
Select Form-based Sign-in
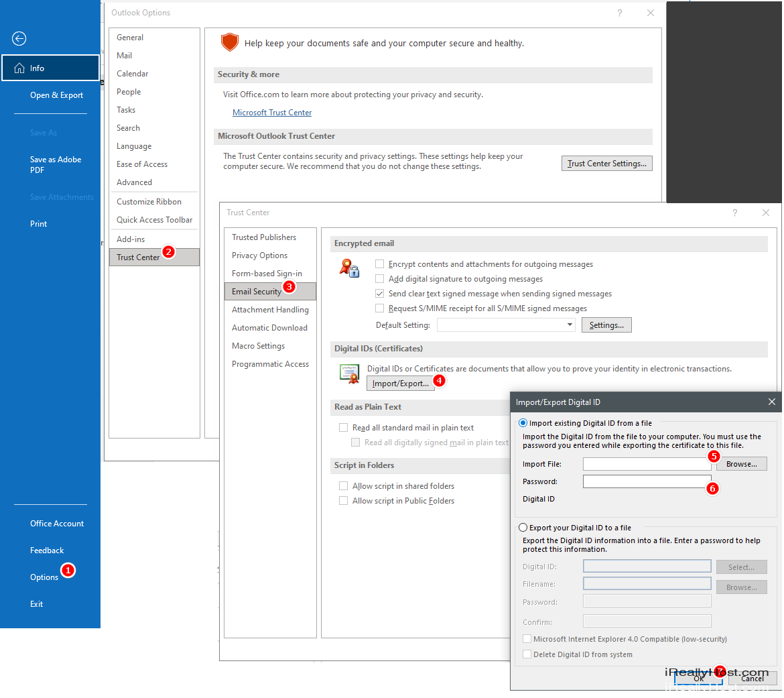click(270, 273)
